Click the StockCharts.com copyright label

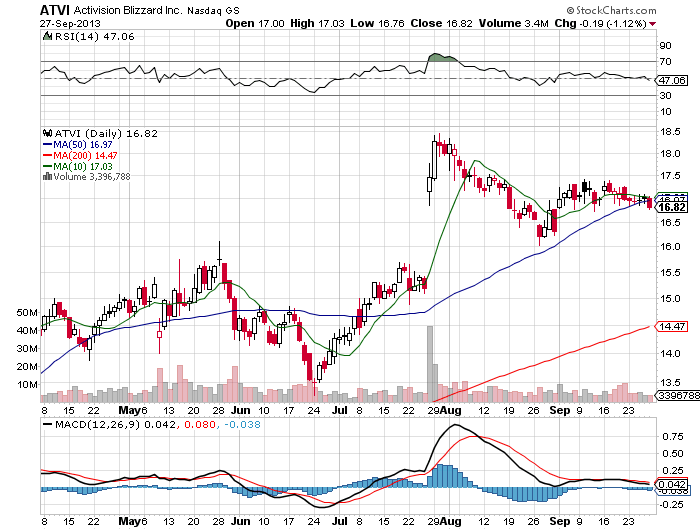pos(611,10)
